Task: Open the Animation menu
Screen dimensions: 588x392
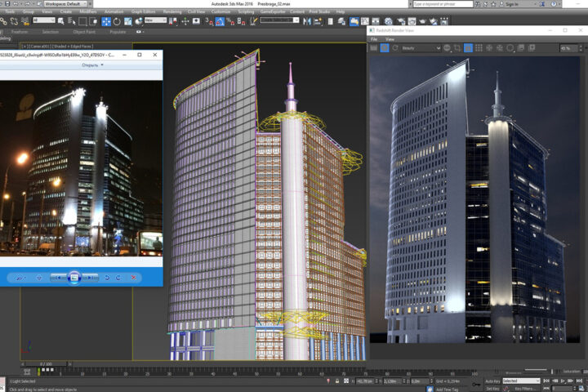Action: point(114,12)
